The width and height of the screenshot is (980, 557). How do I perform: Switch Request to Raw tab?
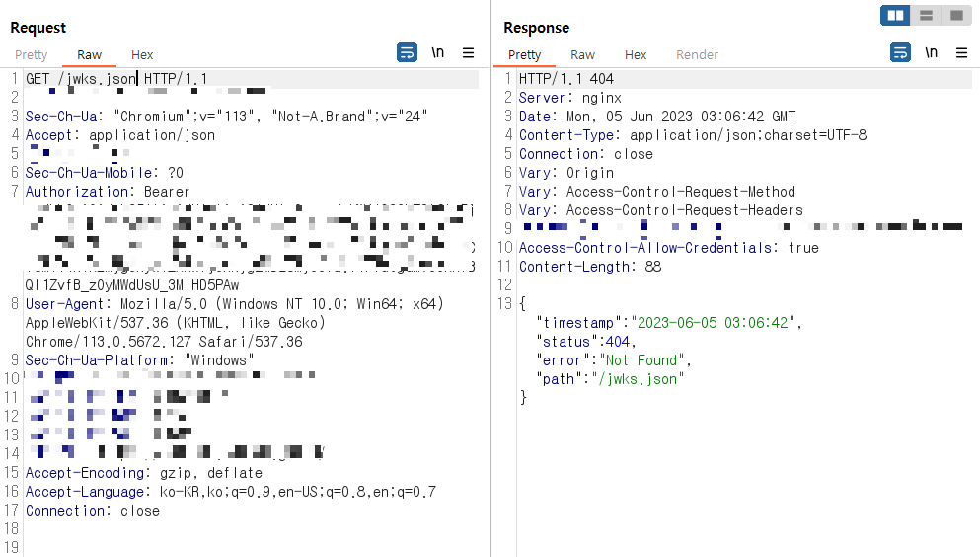tap(90, 55)
